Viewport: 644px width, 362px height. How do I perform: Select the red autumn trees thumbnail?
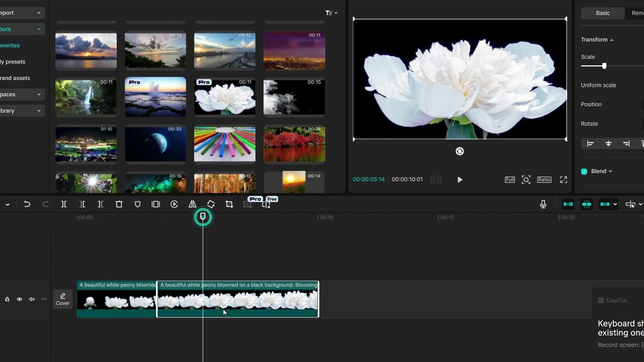tap(294, 143)
